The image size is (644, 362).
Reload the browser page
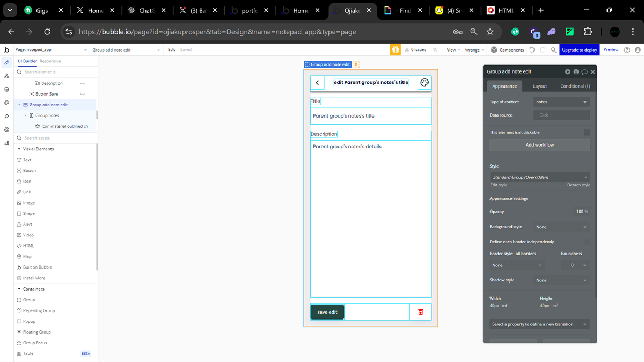pyautogui.click(x=47, y=32)
